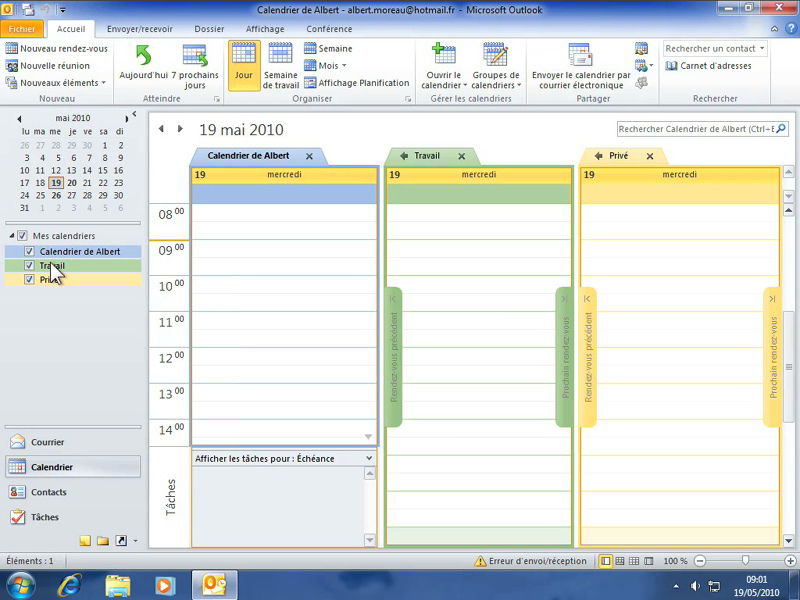This screenshot has width=800, height=600.
Task: Switch to Semaine view
Action: (x=328, y=48)
